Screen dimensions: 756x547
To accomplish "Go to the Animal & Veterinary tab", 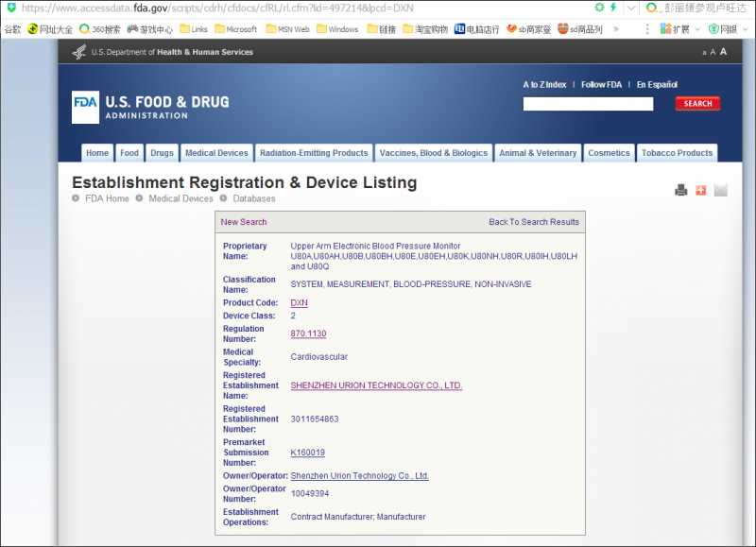I will tap(538, 153).
